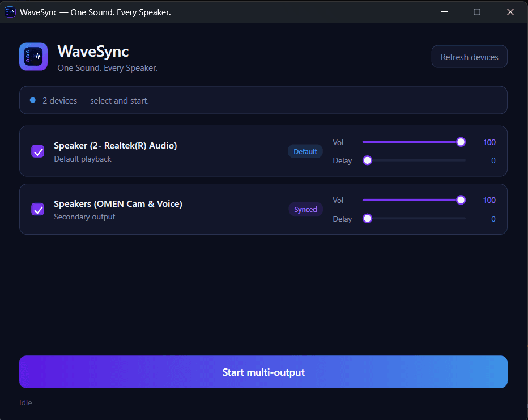This screenshot has height=420, width=528.
Task: Click "Speaker (2- Realtek(R) Audio)" device name
Action: (x=116, y=146)
